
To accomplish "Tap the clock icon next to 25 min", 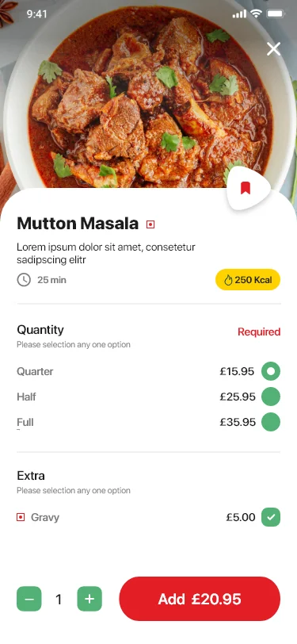I will coord(24,280).
